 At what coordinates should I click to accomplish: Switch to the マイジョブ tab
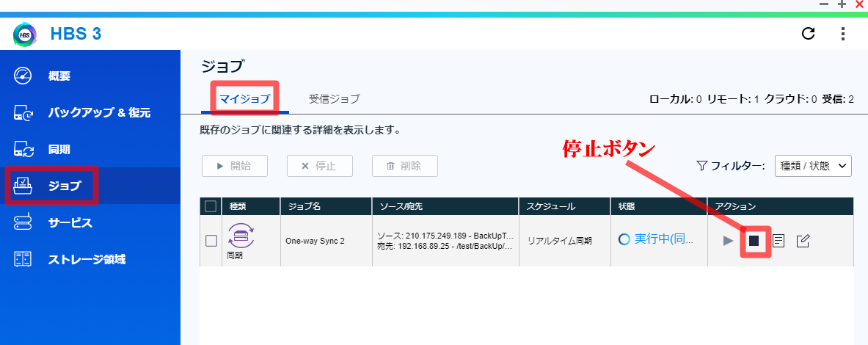click(244, 100)
